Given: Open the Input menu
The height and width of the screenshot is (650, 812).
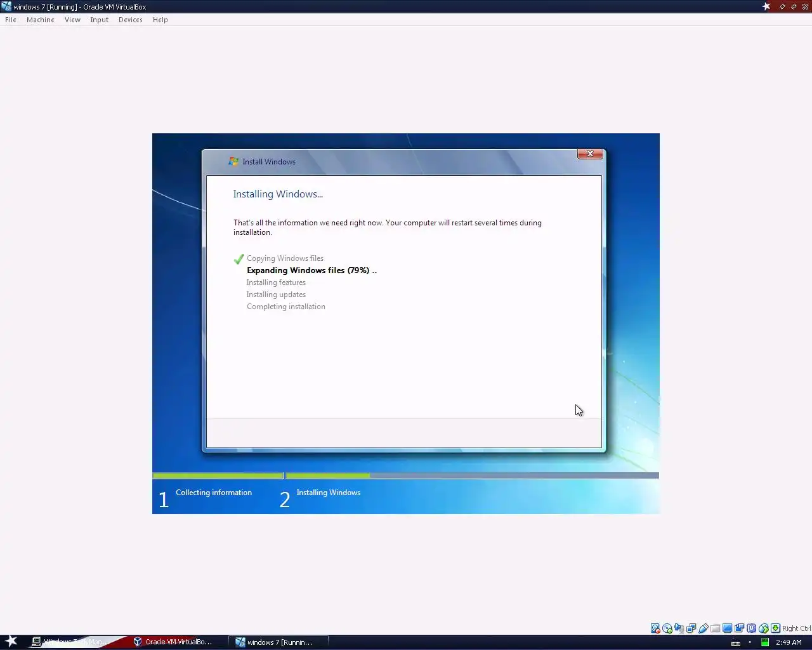Looking at the screenshot, I should click(100, 20).
